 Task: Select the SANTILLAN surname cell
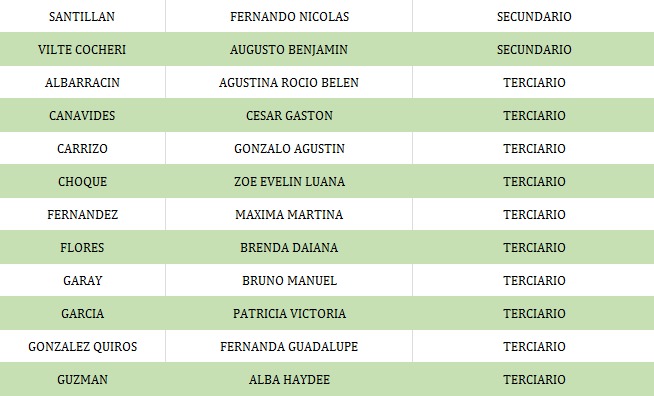[82, 16]
